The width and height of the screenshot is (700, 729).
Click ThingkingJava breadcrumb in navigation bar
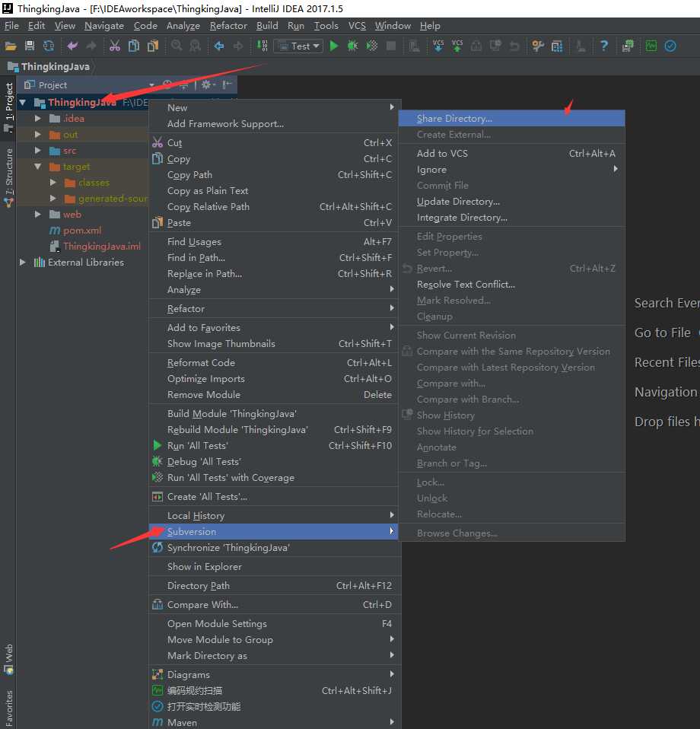[49, 67]
